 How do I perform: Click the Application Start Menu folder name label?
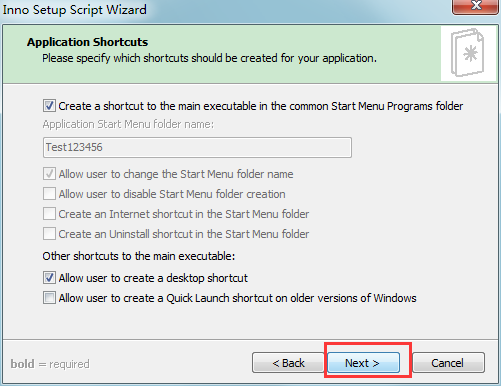(x=128, y=124)
